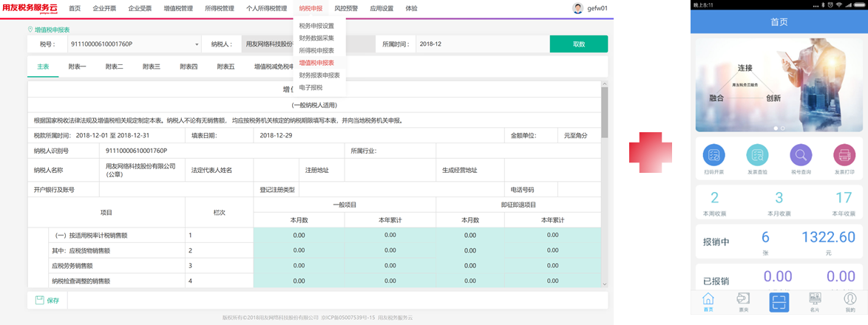Click the 本月数 cell for row 1
This screenshot has width=868, height=325.
tap(299, 235)
